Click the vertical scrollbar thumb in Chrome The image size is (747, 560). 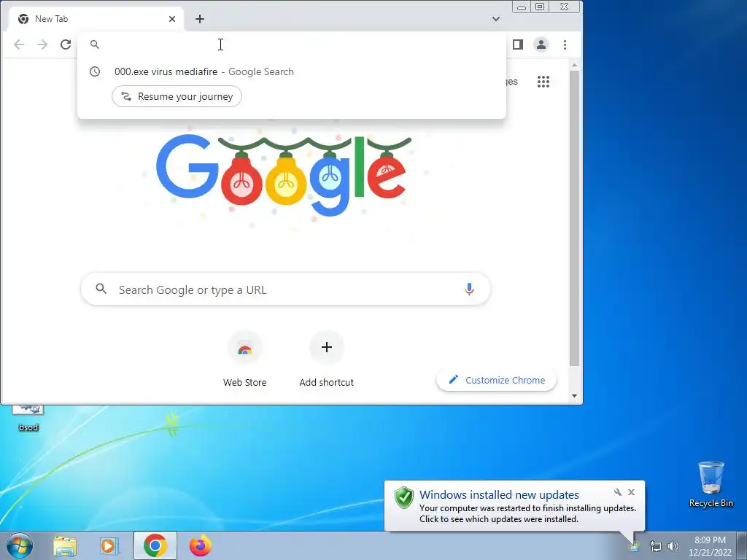coord(575,218)
